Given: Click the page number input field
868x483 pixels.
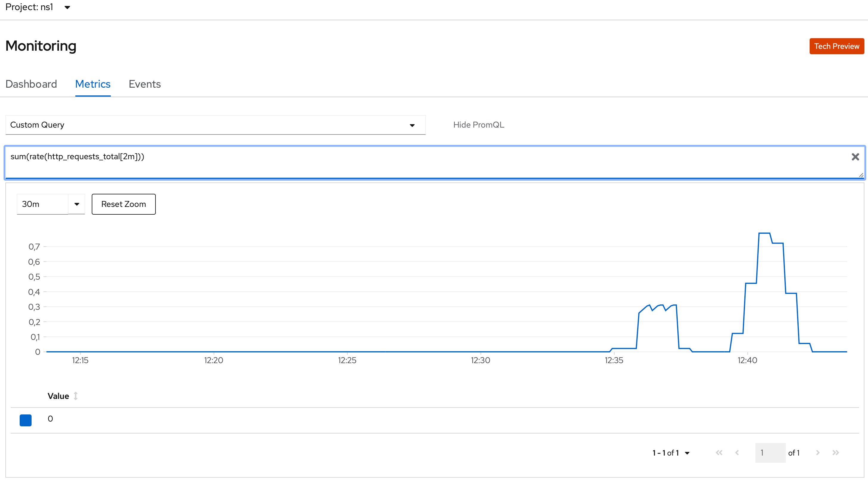Looking at the screenshot, I should pyautogui.click(x=770, y=453).
